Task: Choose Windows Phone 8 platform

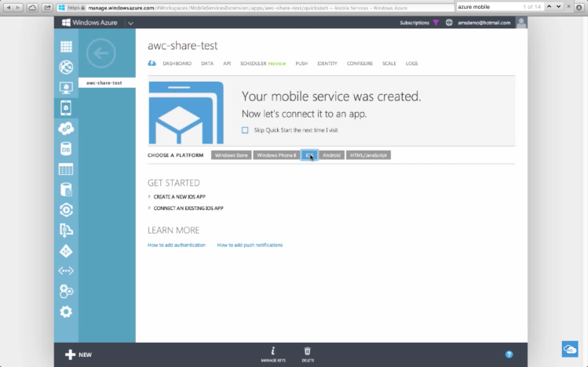Action: coord(276,155)
